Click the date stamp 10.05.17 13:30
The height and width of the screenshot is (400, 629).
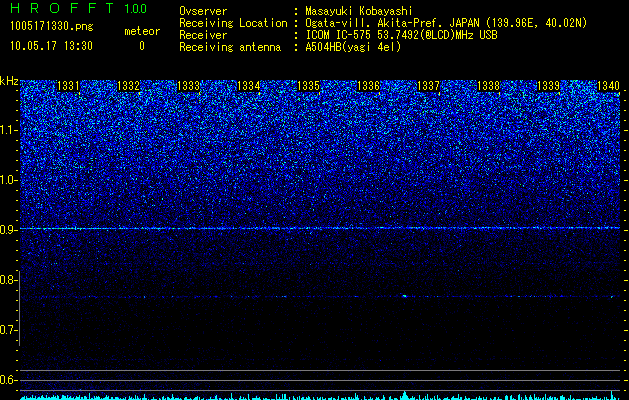[x=51, y=46]
